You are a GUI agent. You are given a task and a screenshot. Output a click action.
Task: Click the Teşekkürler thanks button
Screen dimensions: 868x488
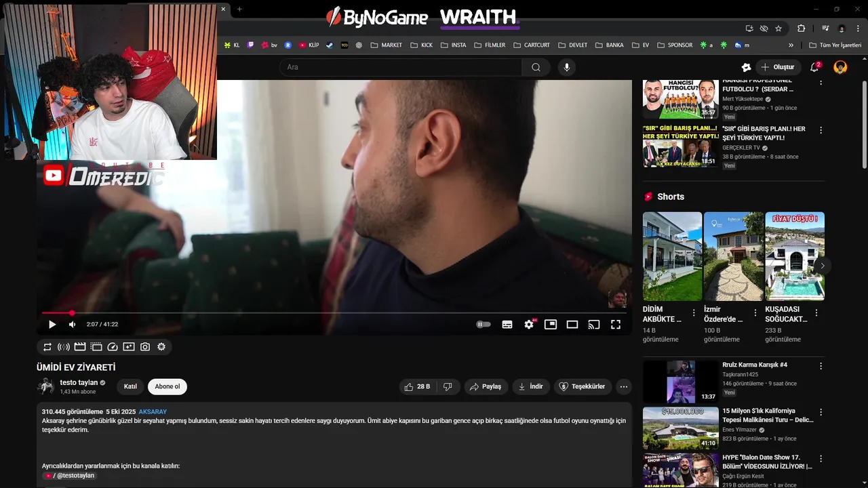coord(583,386)
